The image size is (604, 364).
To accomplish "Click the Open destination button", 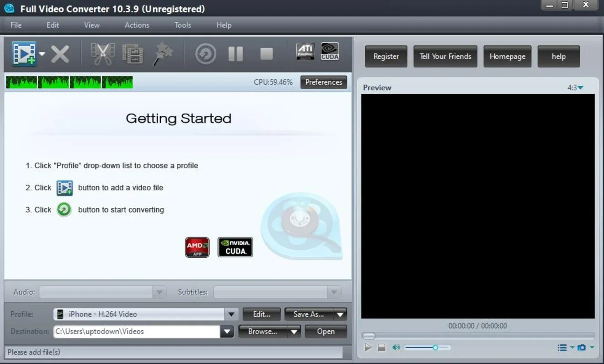I will (326, 331).
